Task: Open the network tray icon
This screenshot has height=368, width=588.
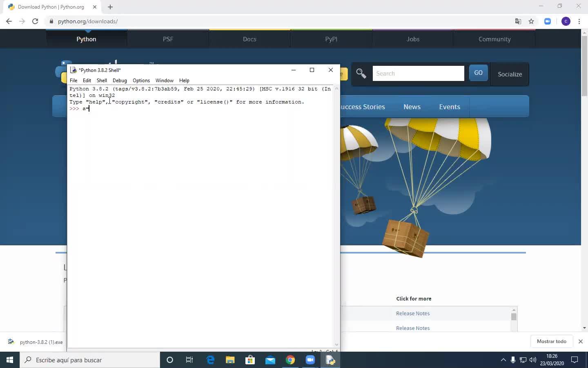Action: [523, 360]
